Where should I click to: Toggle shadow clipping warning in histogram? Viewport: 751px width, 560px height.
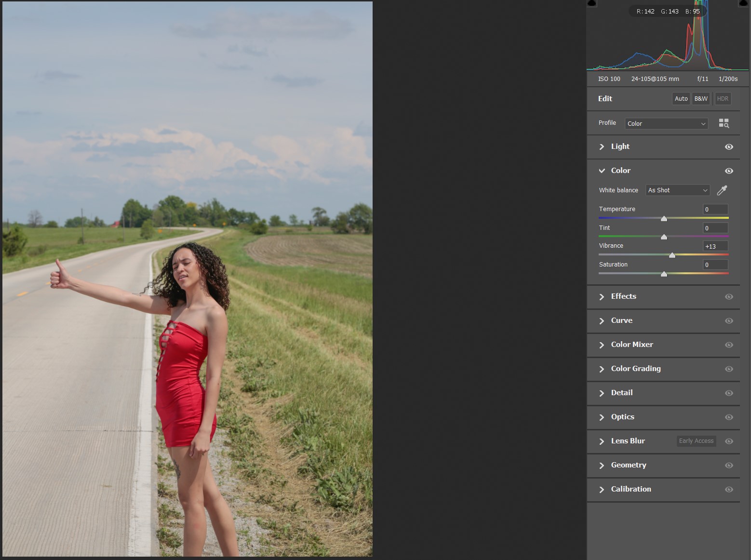tap(592, 3)
